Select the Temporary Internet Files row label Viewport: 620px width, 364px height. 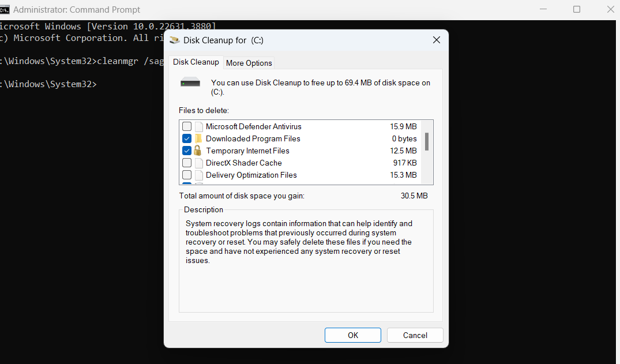(x=247, y=151)
